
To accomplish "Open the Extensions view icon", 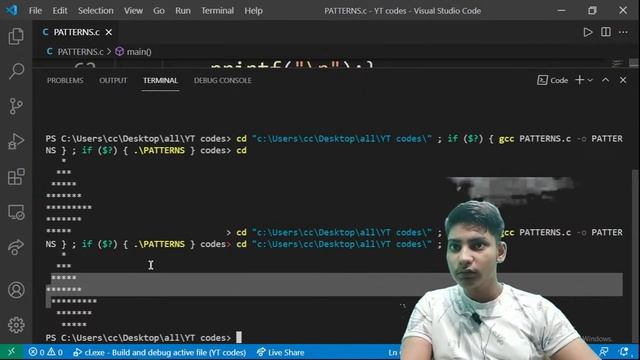I will pyautogui.click(x=16, y=176).
